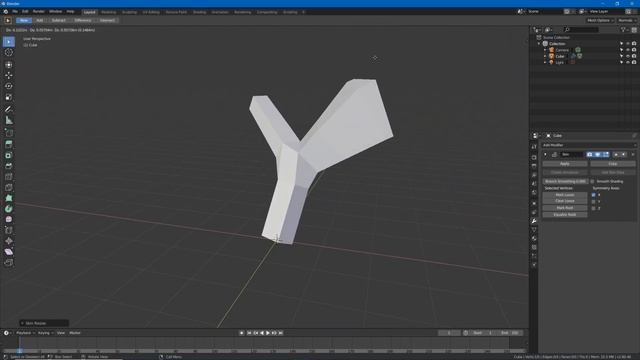The width and height of the screenshot is (640, 360).
Task: Open the Edit menu
Action: (x=25, y=11)
